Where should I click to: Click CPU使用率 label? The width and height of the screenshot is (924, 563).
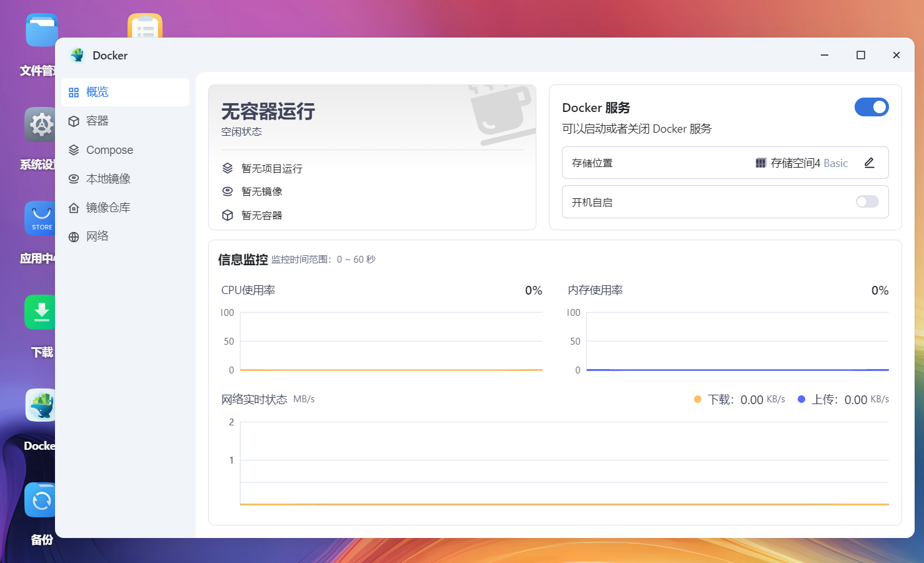pyautogui.click(x=248, y=290)
